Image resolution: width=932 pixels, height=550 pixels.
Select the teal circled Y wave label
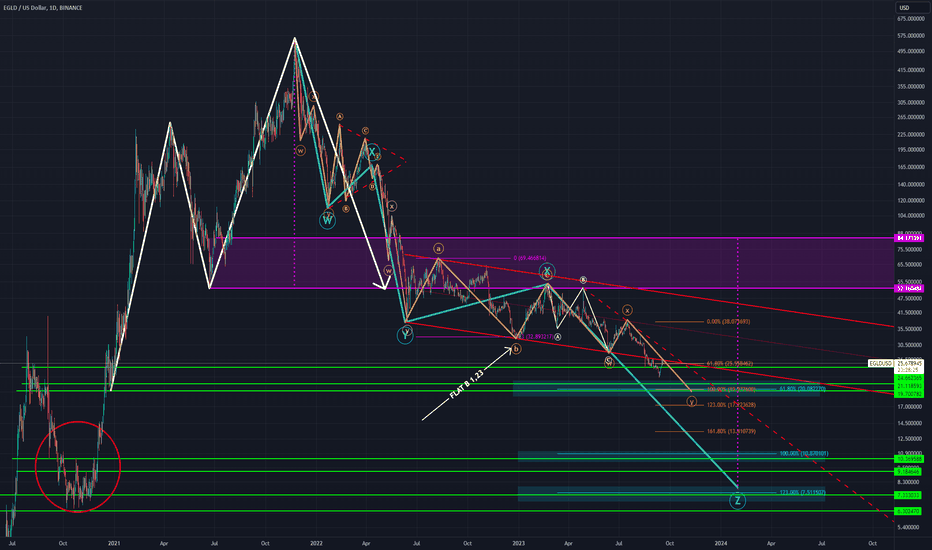(405, 335)
